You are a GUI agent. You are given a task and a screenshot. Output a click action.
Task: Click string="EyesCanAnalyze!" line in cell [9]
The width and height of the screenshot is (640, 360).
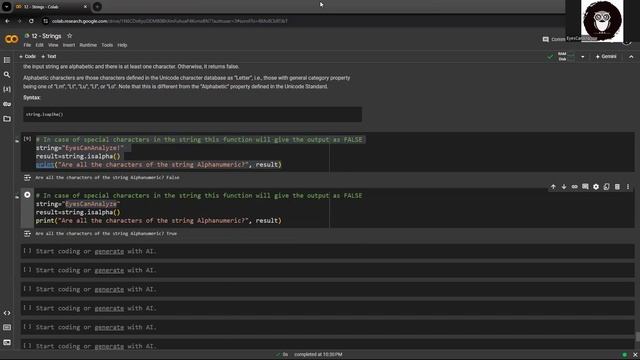point(80,148)
